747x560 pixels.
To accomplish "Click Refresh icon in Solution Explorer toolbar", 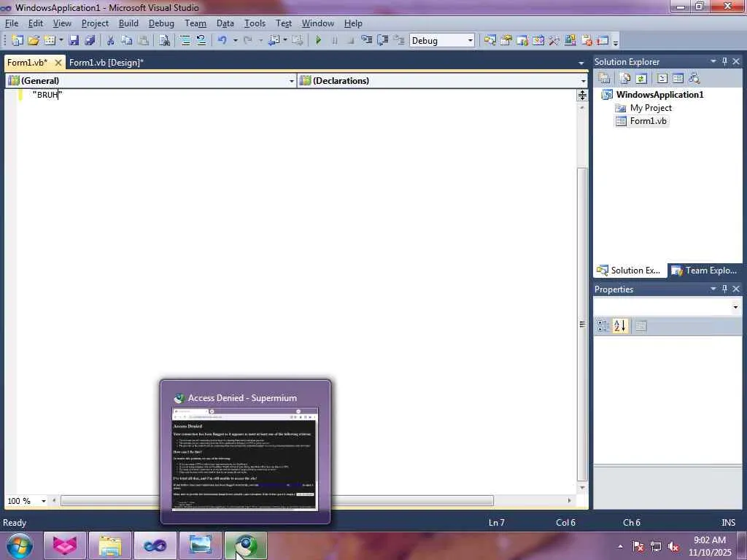I will tap(641, 79).
